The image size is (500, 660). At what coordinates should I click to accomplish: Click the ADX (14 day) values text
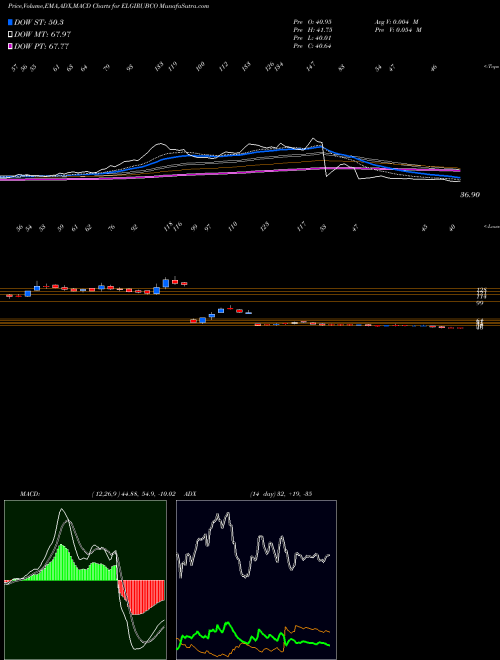click(x=280, y=494)
